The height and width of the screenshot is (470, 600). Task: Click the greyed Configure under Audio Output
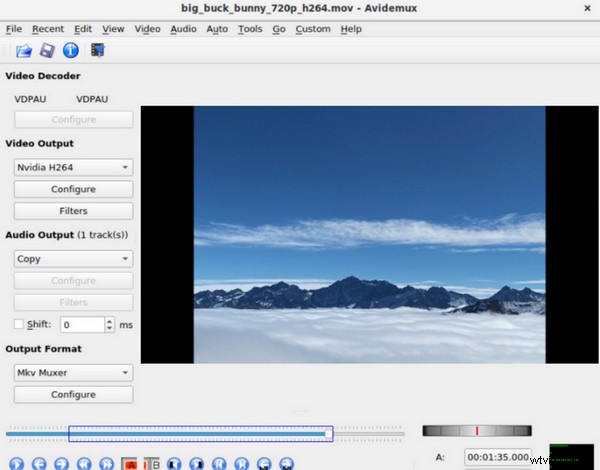tap(73, 281)
